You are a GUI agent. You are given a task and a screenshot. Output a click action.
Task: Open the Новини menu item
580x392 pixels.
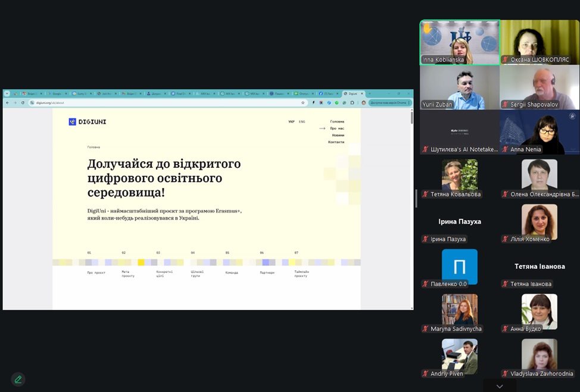click(x=338, y=135)
